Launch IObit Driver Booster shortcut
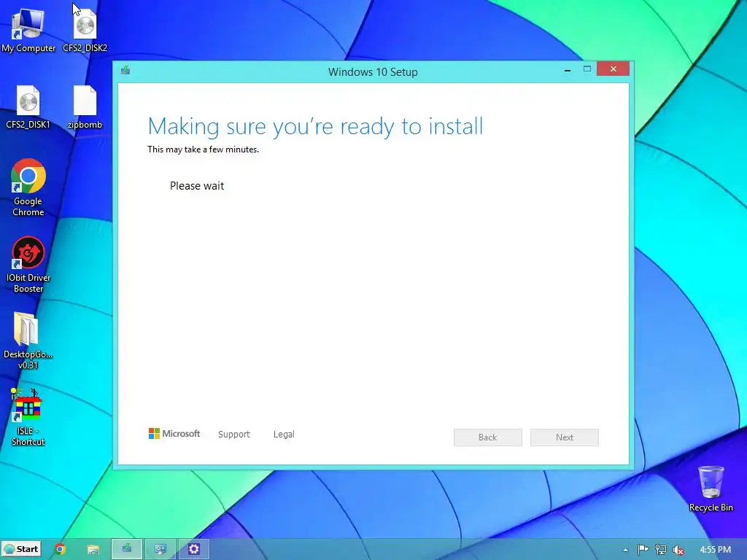 pyautogui.click(x=28, y=264)
